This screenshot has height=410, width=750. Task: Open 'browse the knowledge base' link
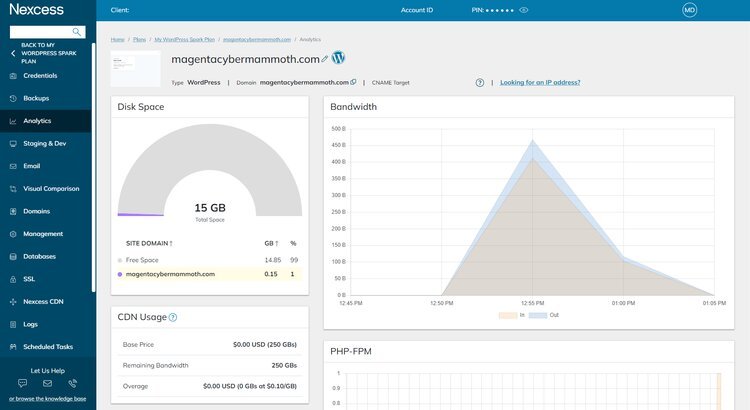[47, 399]
